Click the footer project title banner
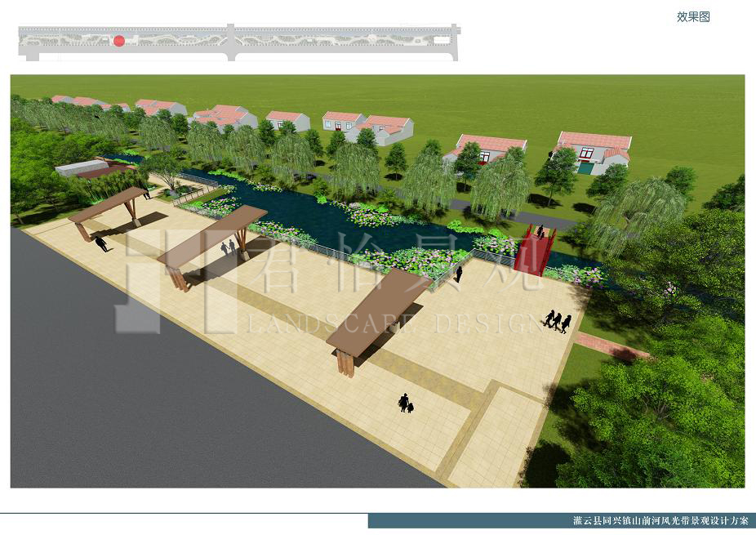The height and width of the screenshot is (535, 756). coord(562,520)
